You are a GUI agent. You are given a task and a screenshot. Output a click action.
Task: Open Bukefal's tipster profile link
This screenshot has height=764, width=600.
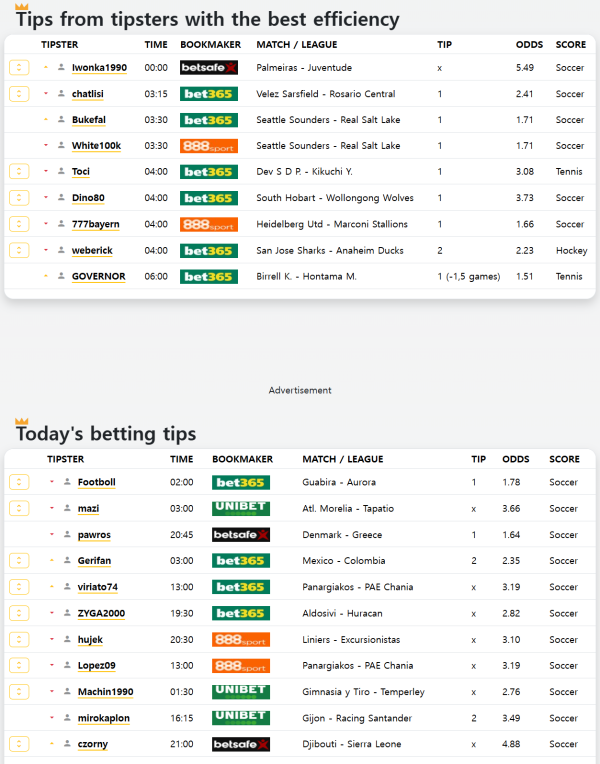point(89,120)
